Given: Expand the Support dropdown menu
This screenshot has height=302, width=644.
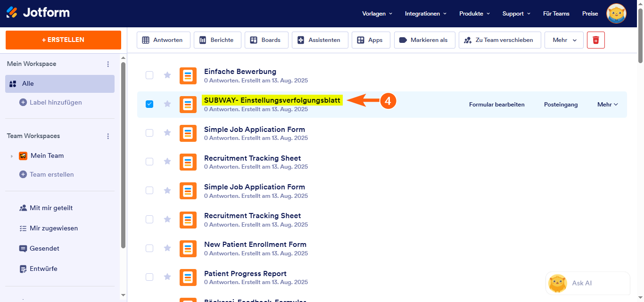Looking at the screenshot, I should (516, 14).
